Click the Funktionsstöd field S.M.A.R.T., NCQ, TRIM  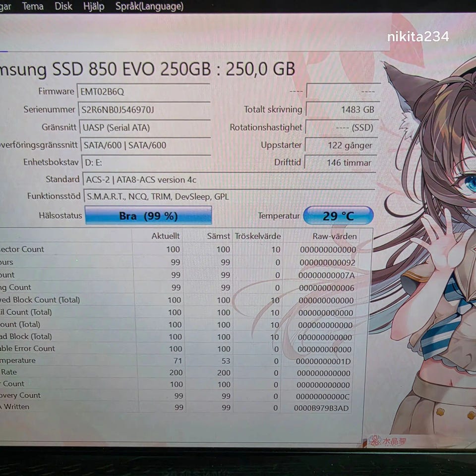pyautogui.click(x=229, y=197)
